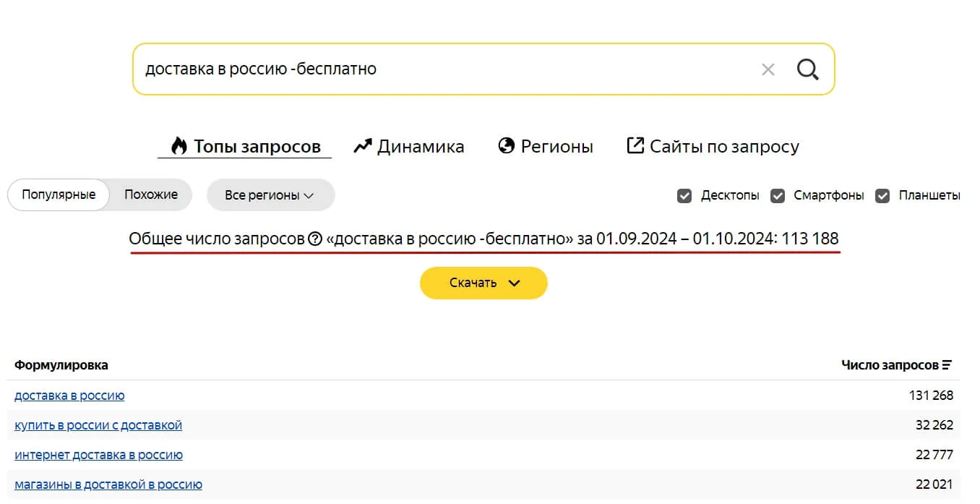Open the link купить в россии с доставкой
Screen dimensions: 980x504
[98, 425]
